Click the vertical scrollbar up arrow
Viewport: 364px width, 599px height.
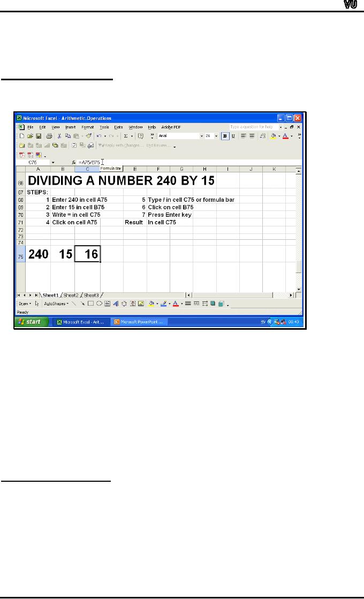click(x=299, y=171)
